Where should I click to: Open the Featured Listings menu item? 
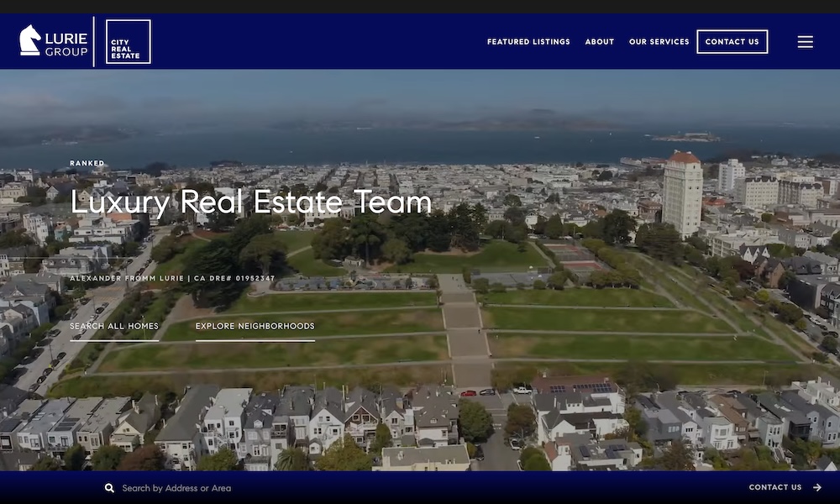pyautogui.click(x=528, y=42)
